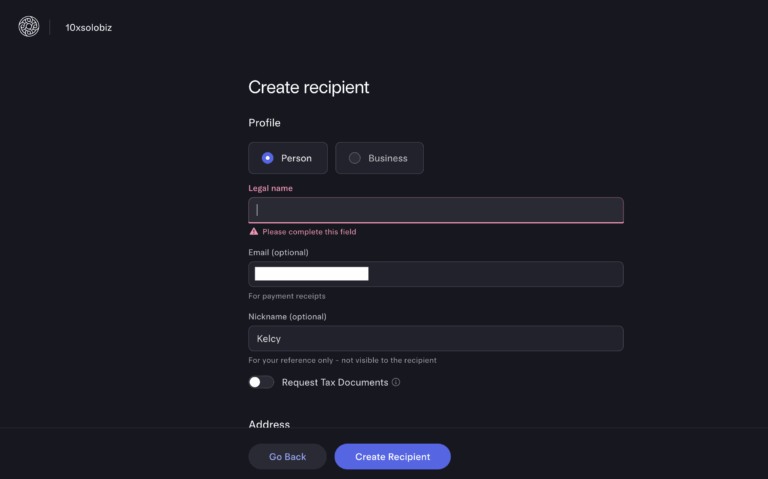Open the 10xsolobiz workspace name
This screenshot has height=479, width=768.
[x=90, y=26]
